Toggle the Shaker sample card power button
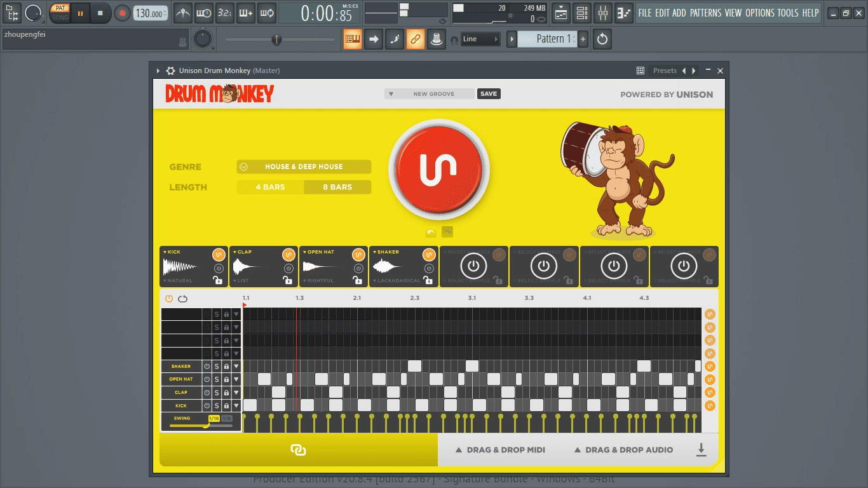868x488 pixels. pos(428,269)
